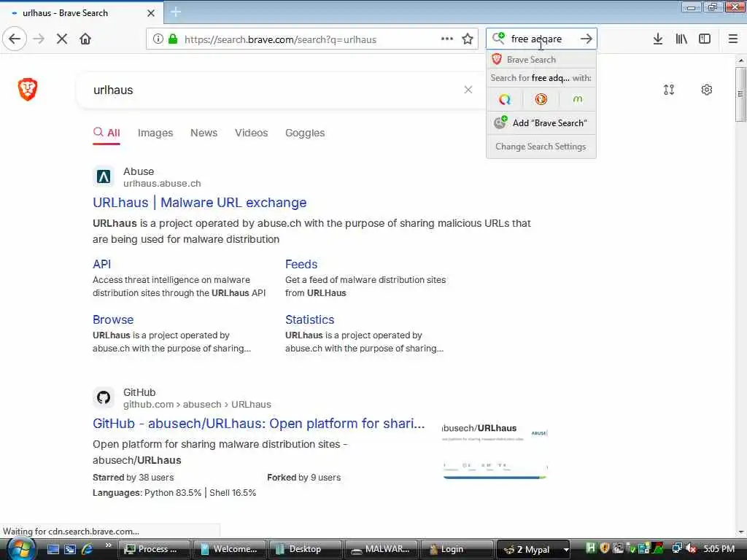
Task: Choose Add "Brave Search" engine
Action: tap(541, 122)
